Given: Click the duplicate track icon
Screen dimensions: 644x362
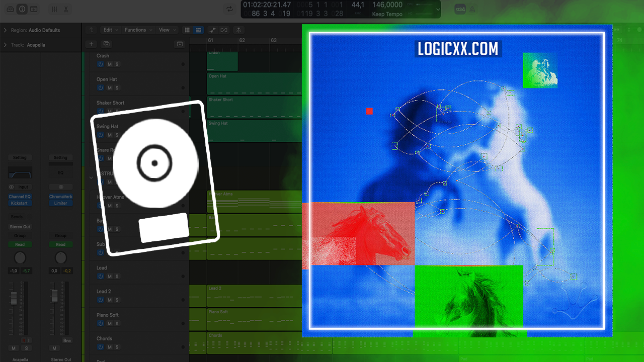Looking at the screenshot, I should tap(106, 44).
